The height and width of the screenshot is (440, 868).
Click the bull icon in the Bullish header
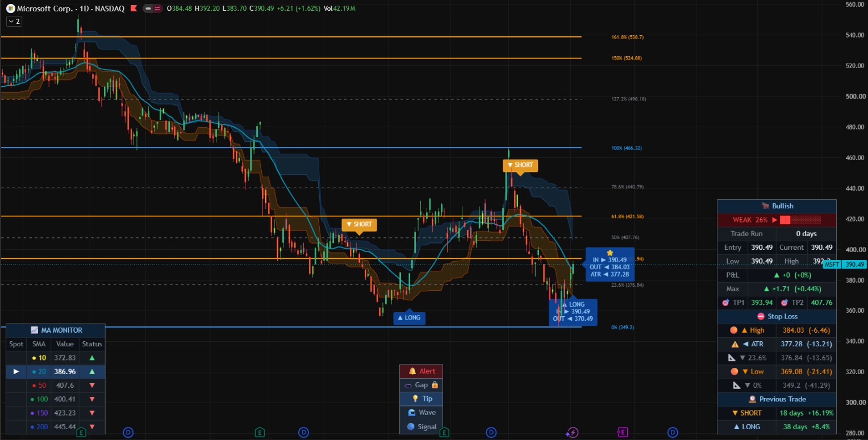[x=764, y=206]
